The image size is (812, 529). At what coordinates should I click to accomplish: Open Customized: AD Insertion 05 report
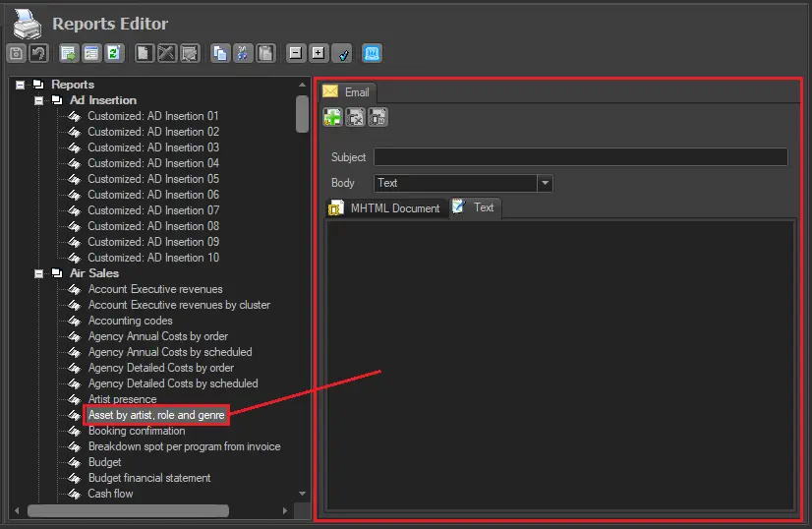152,179
